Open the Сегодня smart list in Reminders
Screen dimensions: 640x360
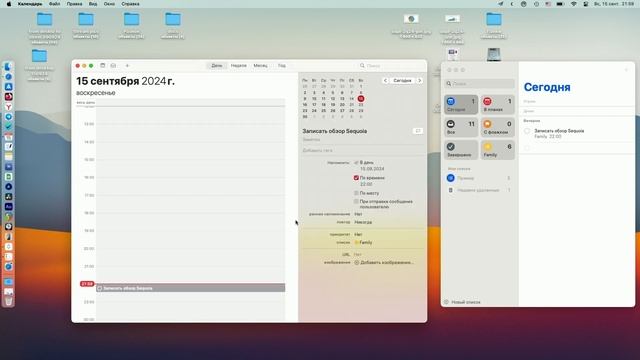point(461,104)
